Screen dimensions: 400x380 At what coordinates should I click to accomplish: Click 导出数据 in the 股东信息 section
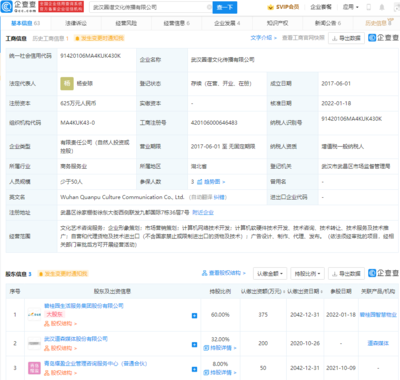tap(346, 274)
